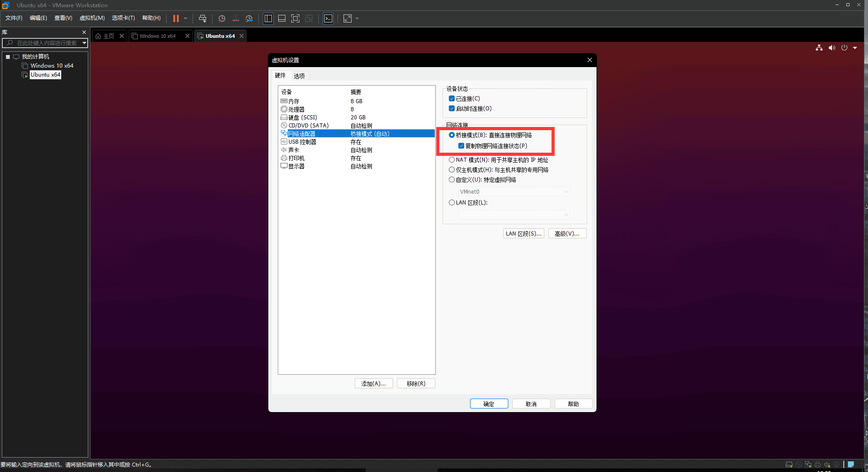Click the Ubuntu power icon in top bar
The height and width of the screenshot is (472, 868).
click(844, 48)
